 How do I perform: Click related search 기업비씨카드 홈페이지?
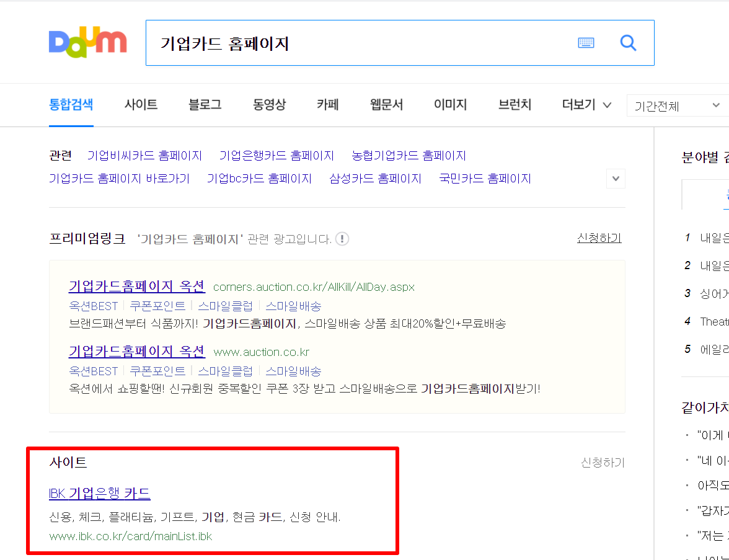click(144, 156)
